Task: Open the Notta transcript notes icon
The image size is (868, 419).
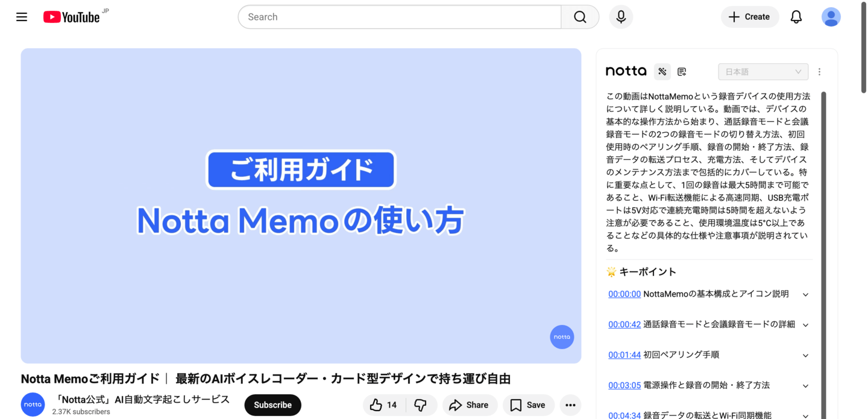Action: pyautogui.click(x=682, y=72)
